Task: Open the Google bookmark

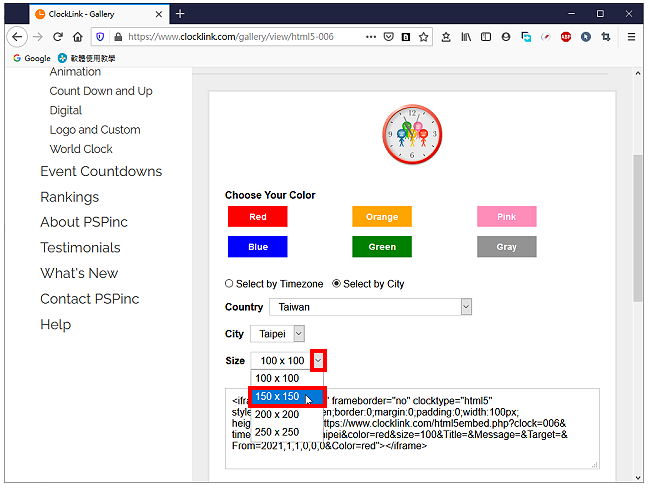Action: coord(32,58)
